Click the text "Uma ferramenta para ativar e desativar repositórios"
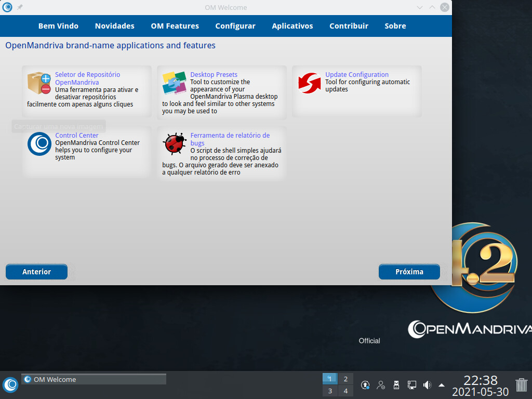532x399 pixels. pyautogui.click(x=97, y=94)
